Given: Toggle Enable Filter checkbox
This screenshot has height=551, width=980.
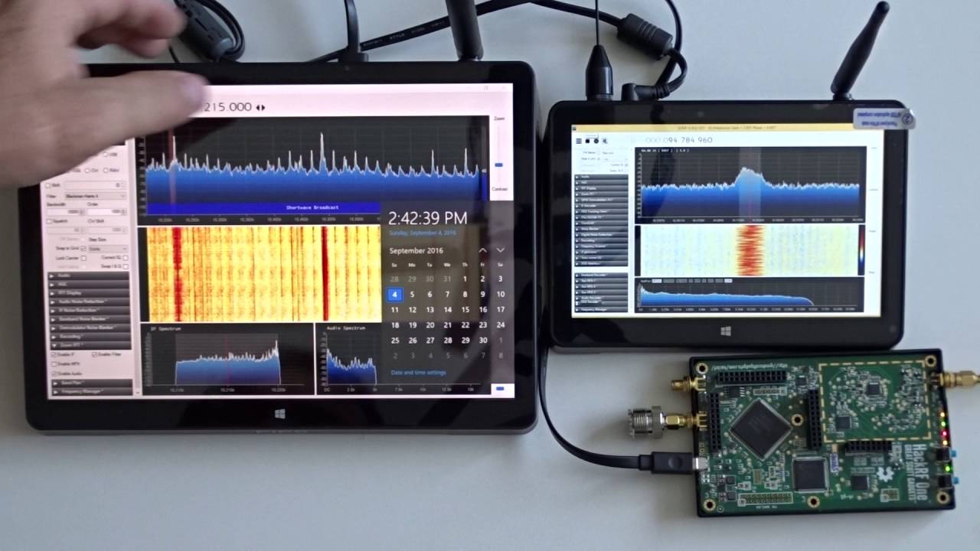Looking at the screenshot, I should click(94, 354).
